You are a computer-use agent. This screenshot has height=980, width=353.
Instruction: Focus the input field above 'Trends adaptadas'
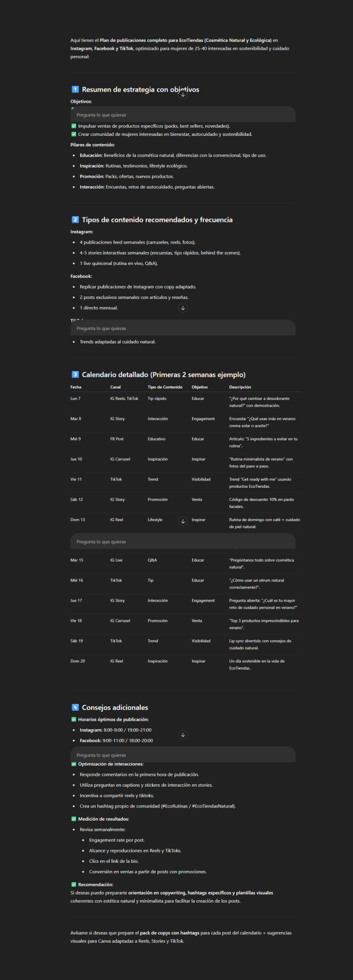click(x=183, y=328)
